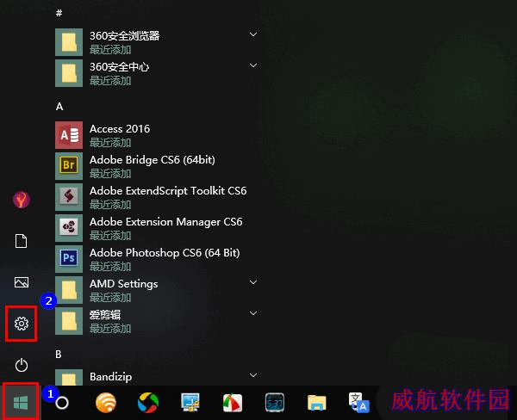
Task: Click the user account avatar
Action: pyautogui.click(x=22, y=200)
